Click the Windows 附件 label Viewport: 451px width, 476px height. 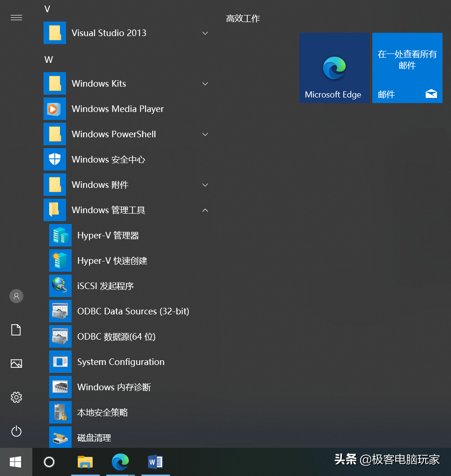pyautogui.click(x=100, y=185)
